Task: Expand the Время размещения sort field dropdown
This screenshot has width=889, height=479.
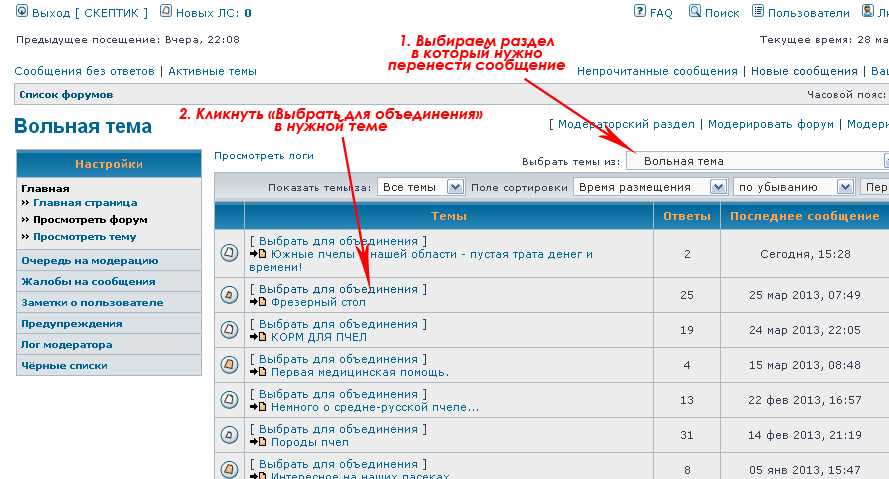Action: point(717,187)
